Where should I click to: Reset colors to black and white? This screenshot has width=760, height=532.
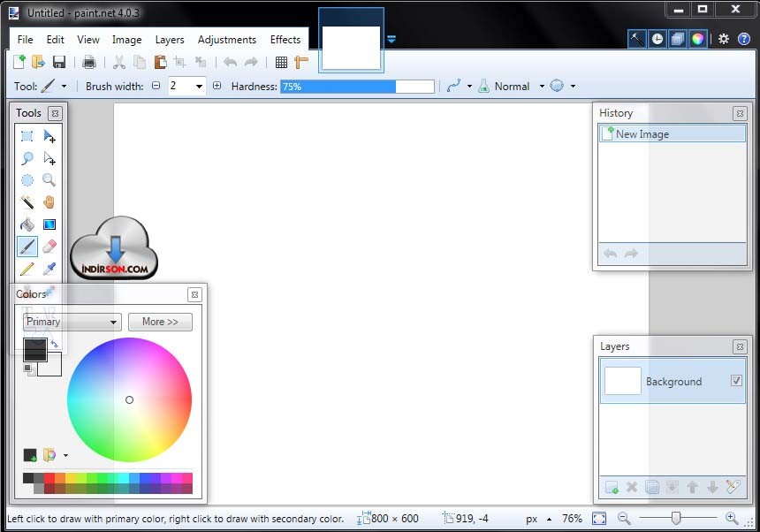point(29,369)
